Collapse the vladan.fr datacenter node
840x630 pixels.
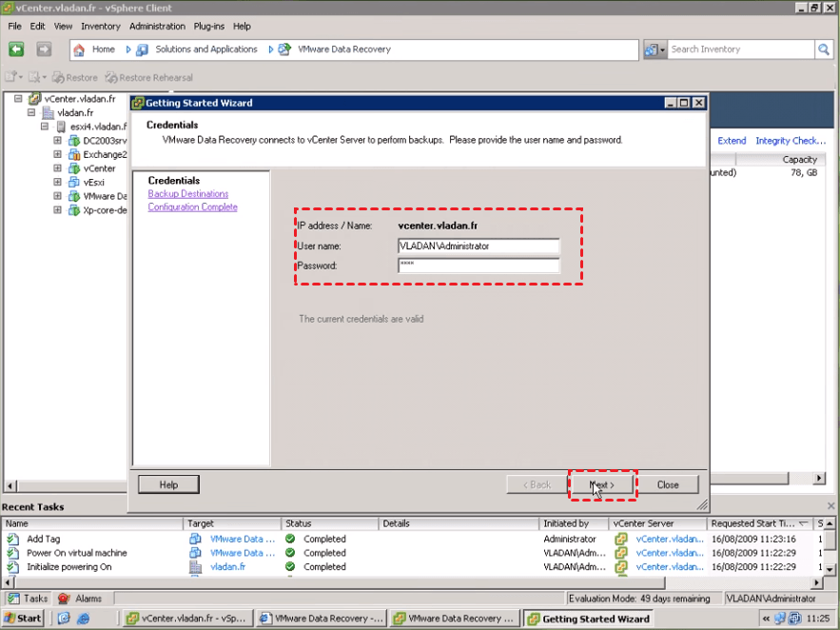tap(31, 112)
